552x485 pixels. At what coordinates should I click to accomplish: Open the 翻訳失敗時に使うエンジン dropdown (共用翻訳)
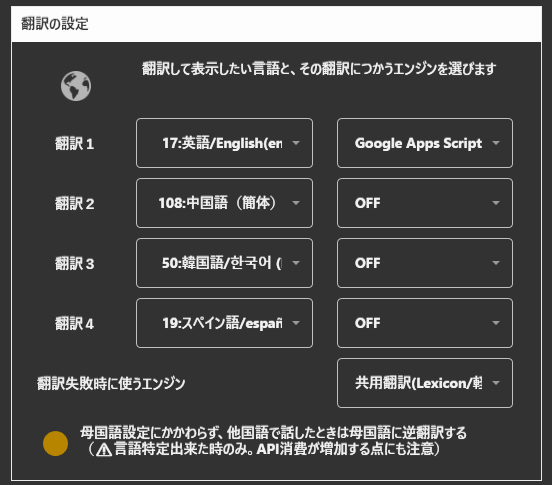click(425, 383)
